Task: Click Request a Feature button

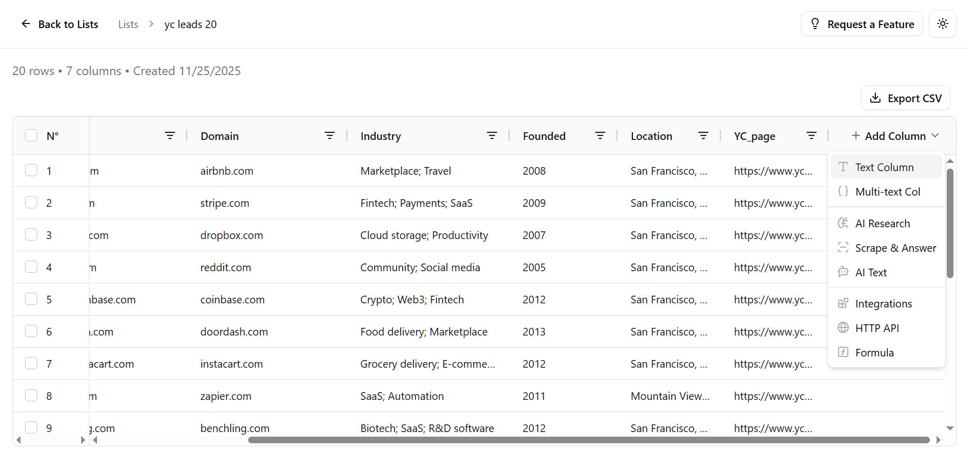Action: pyautogui.click(x=862, y=24)
